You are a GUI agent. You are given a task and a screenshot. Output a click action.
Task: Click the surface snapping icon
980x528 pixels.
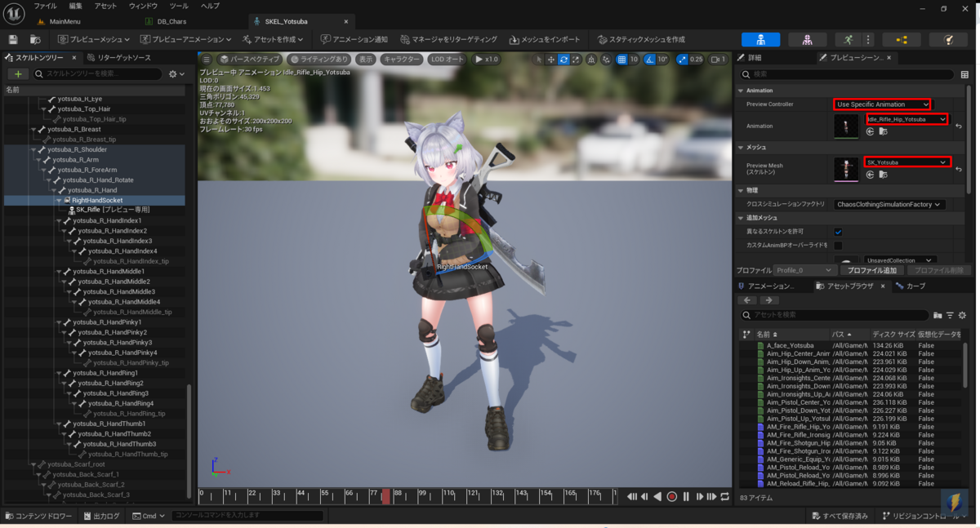point(607,59)
